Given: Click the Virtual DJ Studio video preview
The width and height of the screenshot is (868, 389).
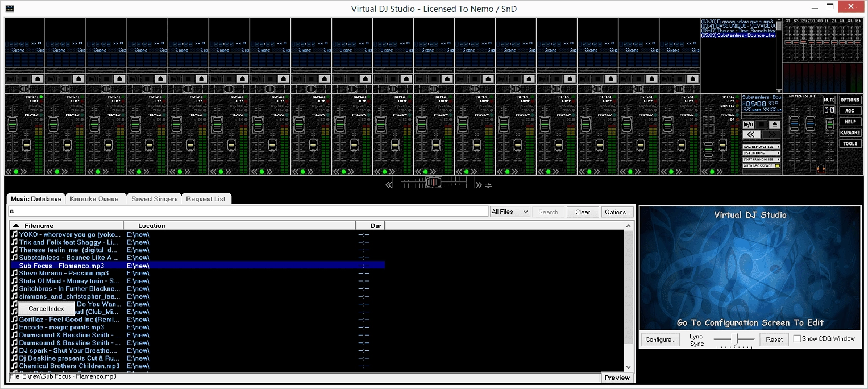Looking at the screenshot, I should coord(750,268).
